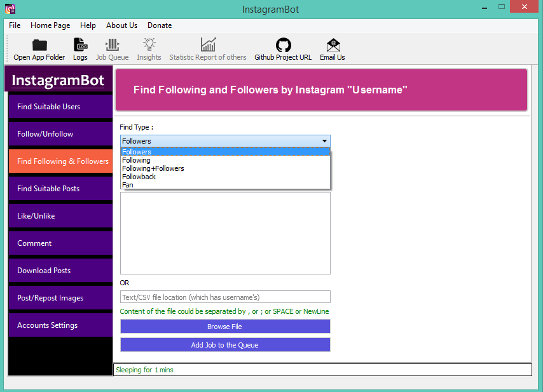The width and height of the screenshot is (543, 392).
Task: Open Statistic Report of others icon
Action: [x=207, y=45]
